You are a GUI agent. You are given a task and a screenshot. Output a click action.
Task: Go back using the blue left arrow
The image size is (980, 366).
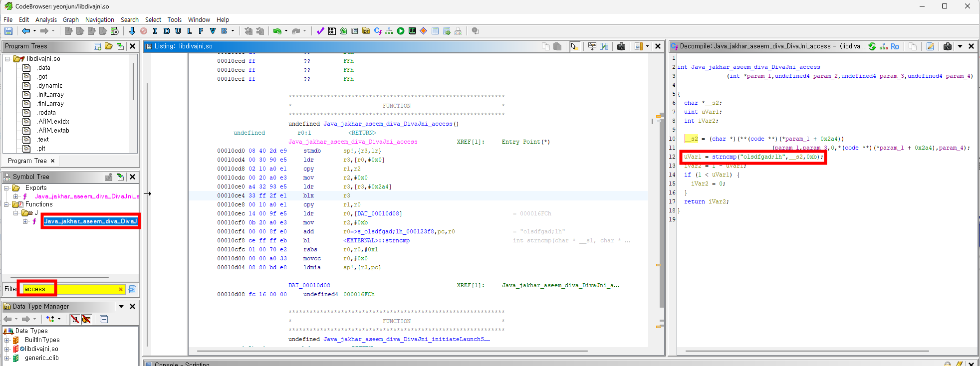(x=26, y=31)
